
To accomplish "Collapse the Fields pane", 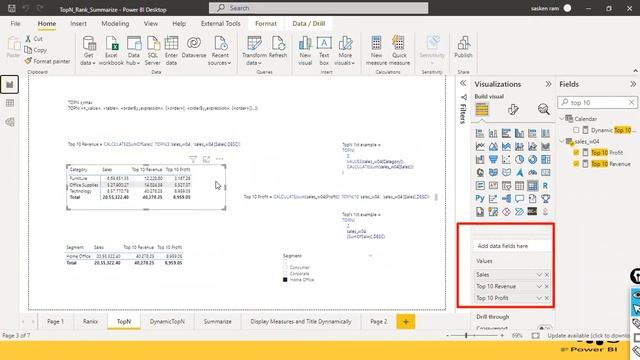I will tap(633, 84).
